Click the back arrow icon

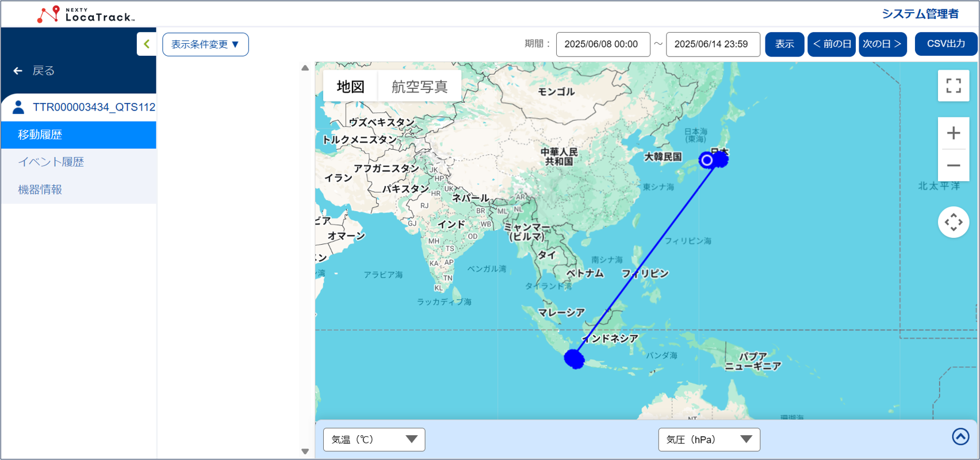tap(18, 71)
